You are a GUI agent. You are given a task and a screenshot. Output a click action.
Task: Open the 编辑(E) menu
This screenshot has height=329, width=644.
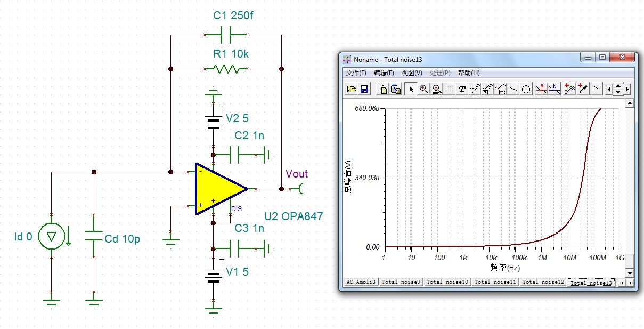[x=384, y=73]
